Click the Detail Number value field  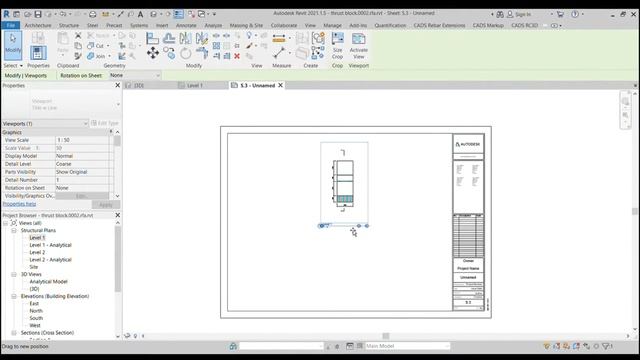tap(82, 180)
